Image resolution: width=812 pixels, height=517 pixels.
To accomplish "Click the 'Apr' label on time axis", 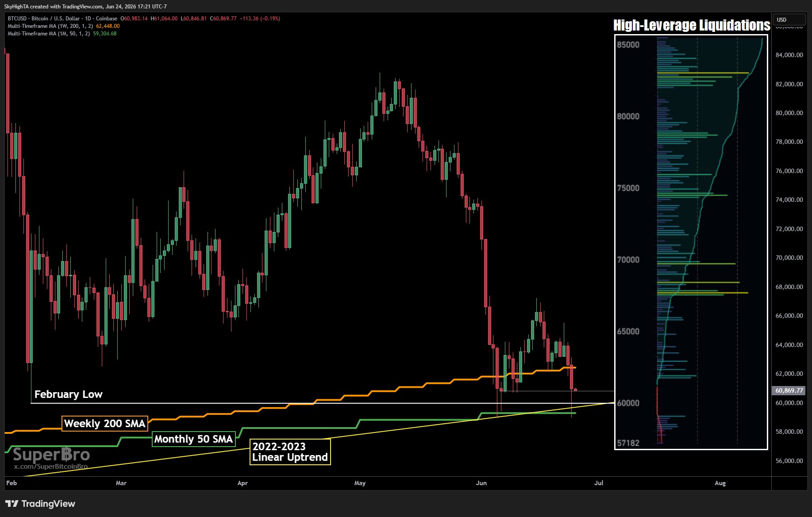I will tap(242, 483).
